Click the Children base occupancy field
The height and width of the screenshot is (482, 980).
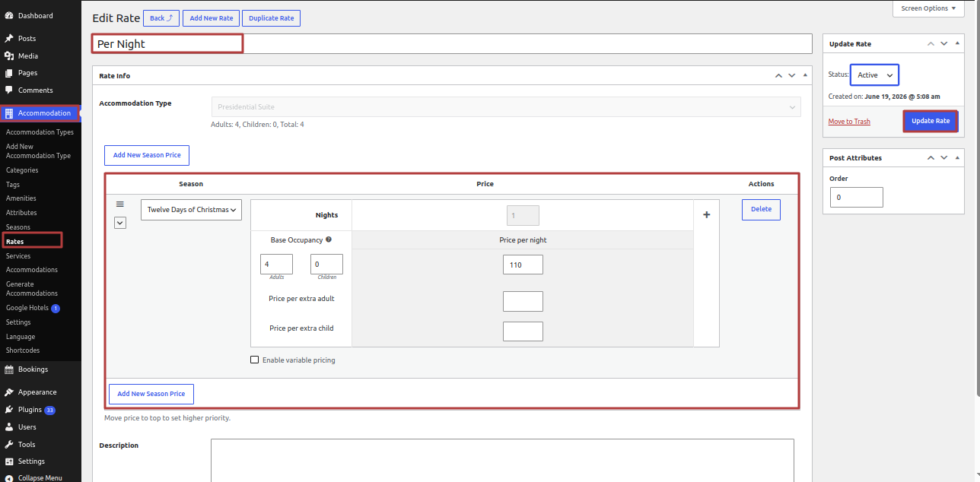coord(326,265)
